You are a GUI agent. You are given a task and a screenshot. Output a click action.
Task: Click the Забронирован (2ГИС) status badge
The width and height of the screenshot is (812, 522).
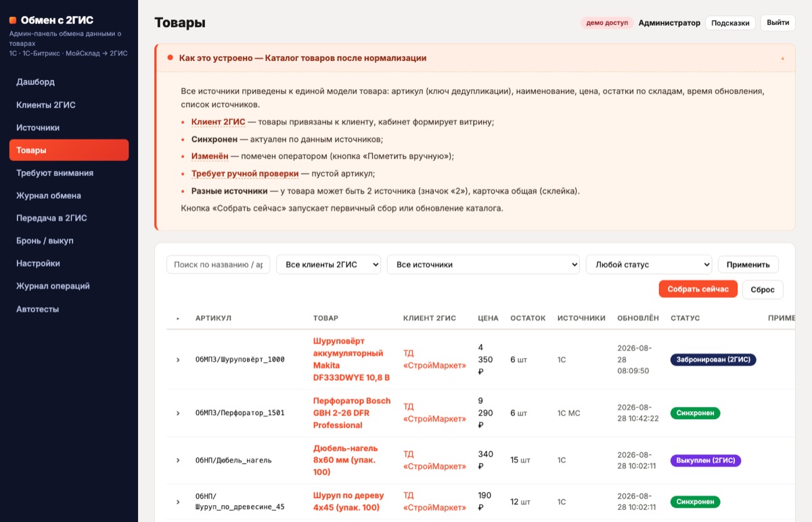point(713,360)
